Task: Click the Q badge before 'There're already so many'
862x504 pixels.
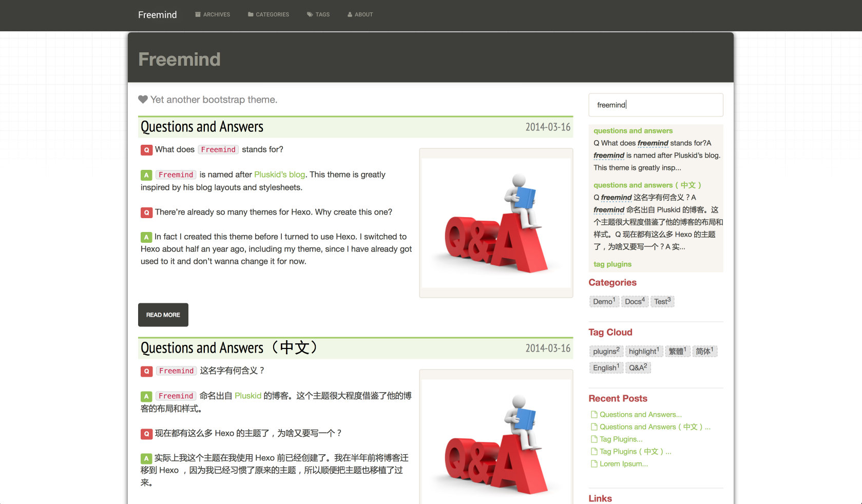Action: tap(146, 212)
